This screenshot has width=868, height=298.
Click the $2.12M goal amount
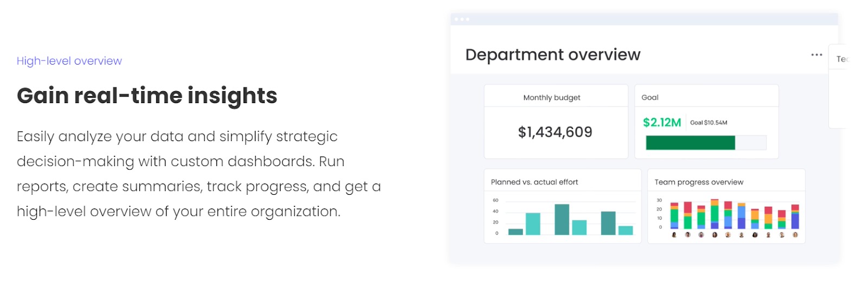(x=661, y=123)
